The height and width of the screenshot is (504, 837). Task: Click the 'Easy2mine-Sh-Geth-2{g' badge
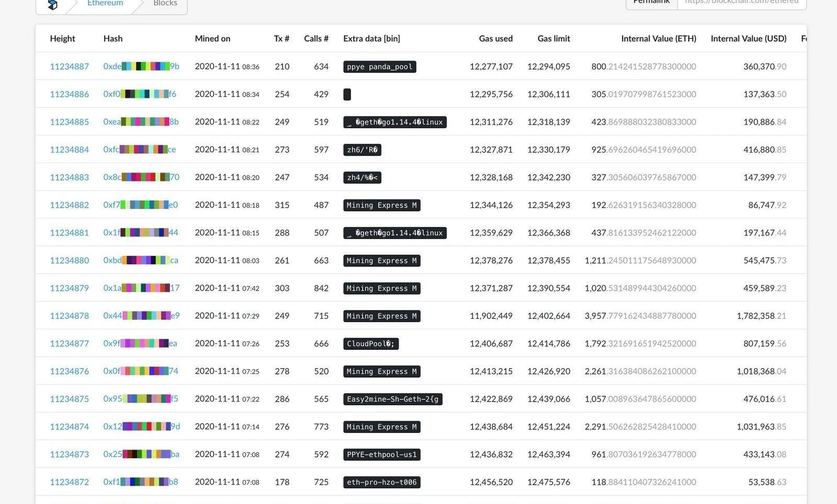pos(392,399)
